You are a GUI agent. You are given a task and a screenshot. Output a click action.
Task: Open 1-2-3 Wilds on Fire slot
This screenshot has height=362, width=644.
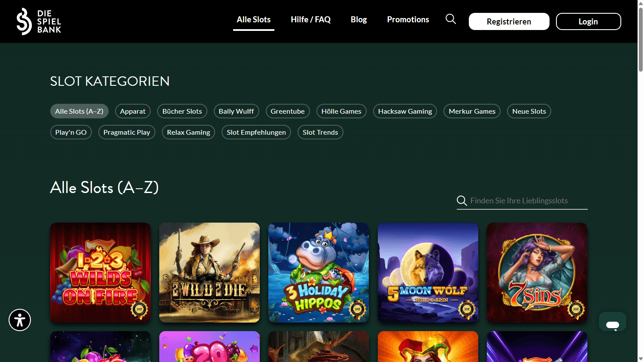tap(100, 272)
